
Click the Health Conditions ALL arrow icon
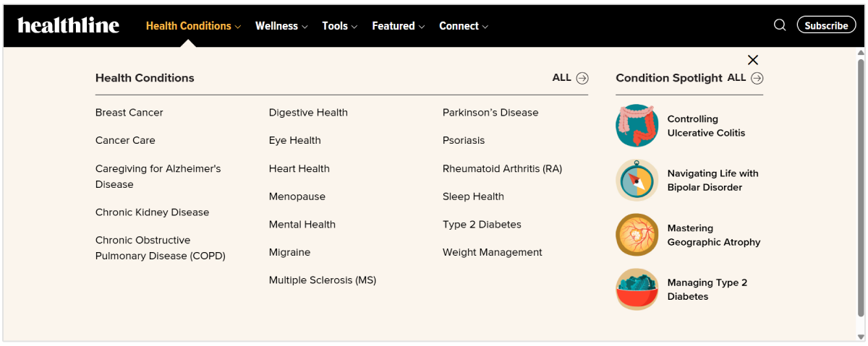tap(582, 78)
